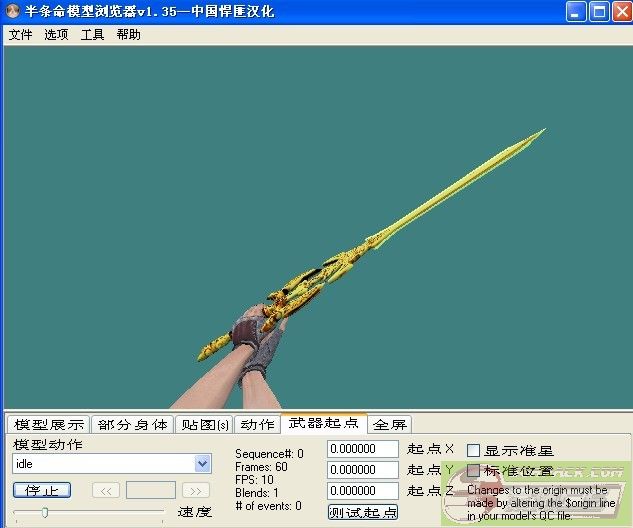This screenshot has height=528, width=633.
Task: Expand the idle animation dropdown
Action: (x=202, y=463)
